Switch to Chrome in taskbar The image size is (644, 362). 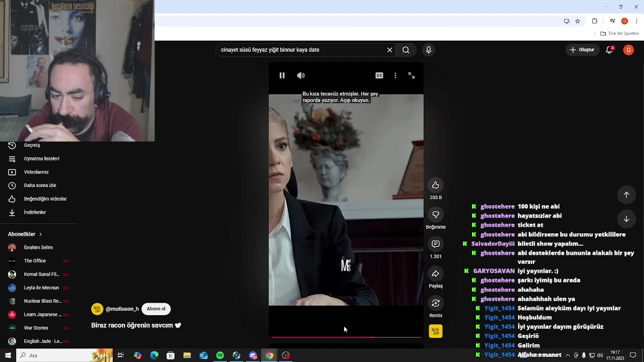(x=270, y=355)
